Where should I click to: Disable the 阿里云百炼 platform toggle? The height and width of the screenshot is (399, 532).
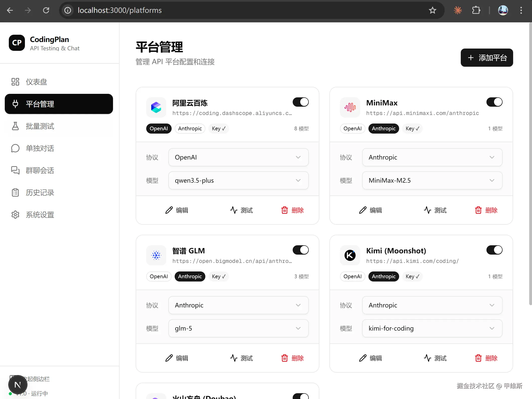[x=300, y=102]
